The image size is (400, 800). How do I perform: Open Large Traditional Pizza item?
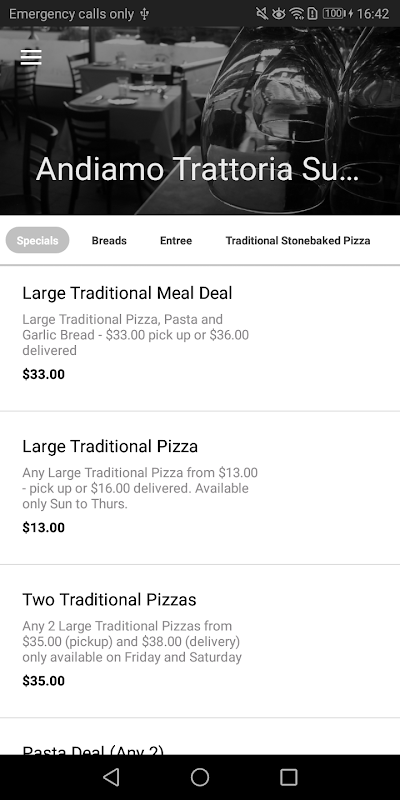[200, 488]
